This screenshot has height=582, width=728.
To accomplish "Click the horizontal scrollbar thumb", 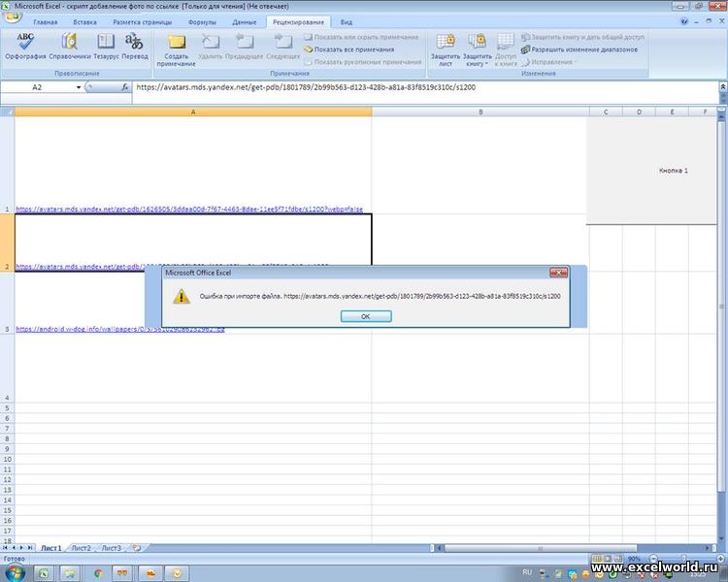I will [541, 548].
